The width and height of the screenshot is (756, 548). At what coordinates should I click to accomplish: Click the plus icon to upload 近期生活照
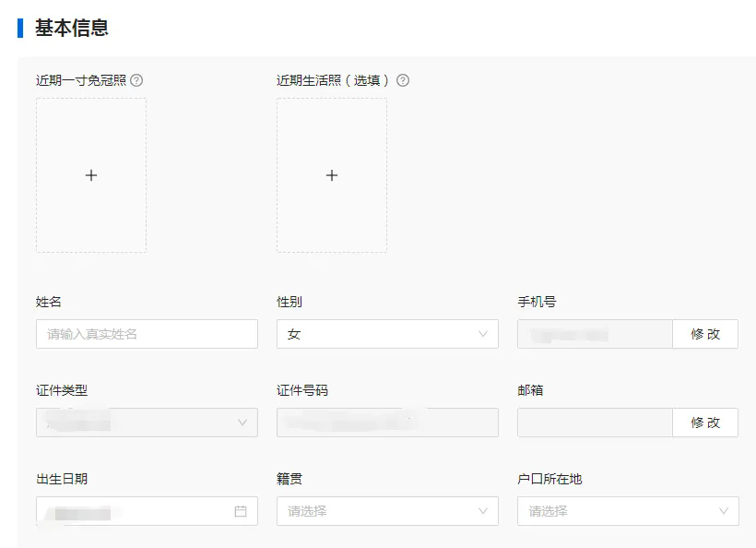pos(332,175)
